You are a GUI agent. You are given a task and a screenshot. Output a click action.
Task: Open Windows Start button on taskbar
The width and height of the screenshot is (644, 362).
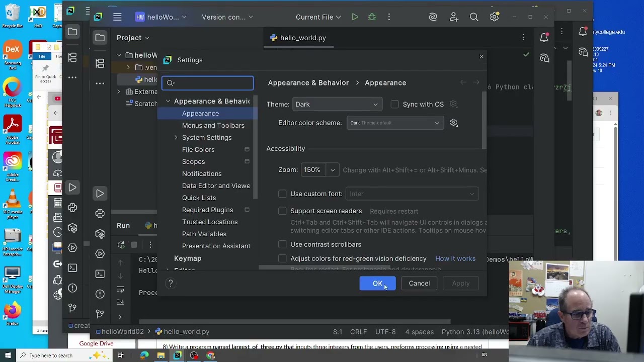click(x=8, y=355)
